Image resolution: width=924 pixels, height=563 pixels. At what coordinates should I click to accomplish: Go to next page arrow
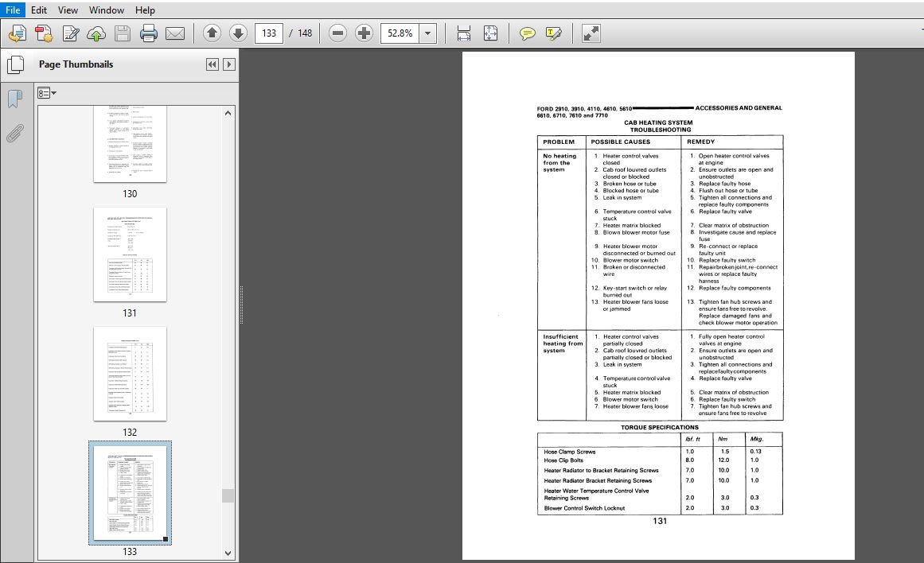(238, 33)
